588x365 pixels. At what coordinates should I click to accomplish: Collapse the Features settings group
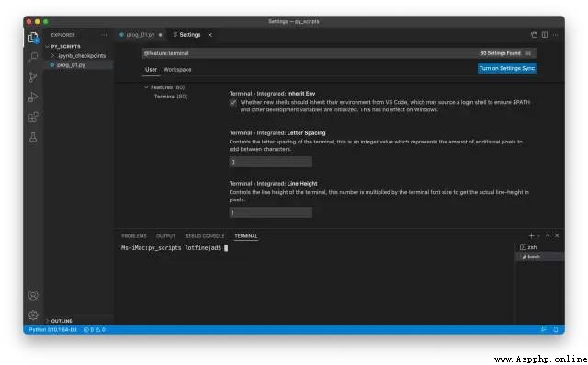point(146,87)
